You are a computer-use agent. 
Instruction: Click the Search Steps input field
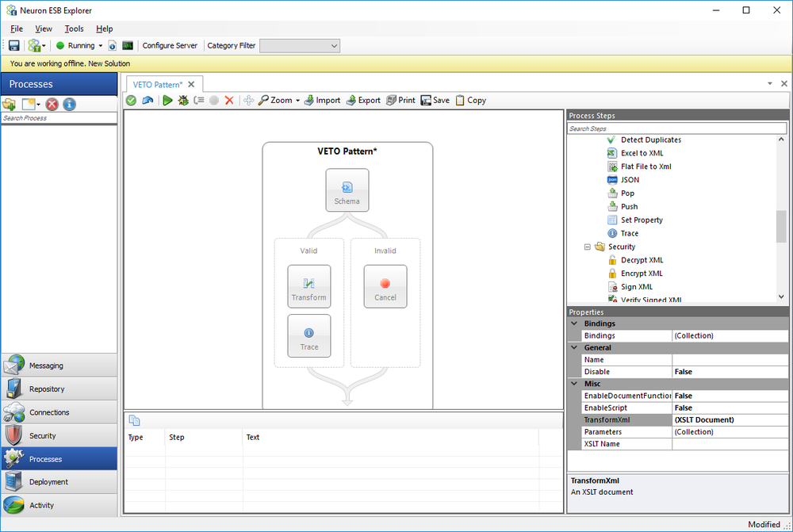677,128
